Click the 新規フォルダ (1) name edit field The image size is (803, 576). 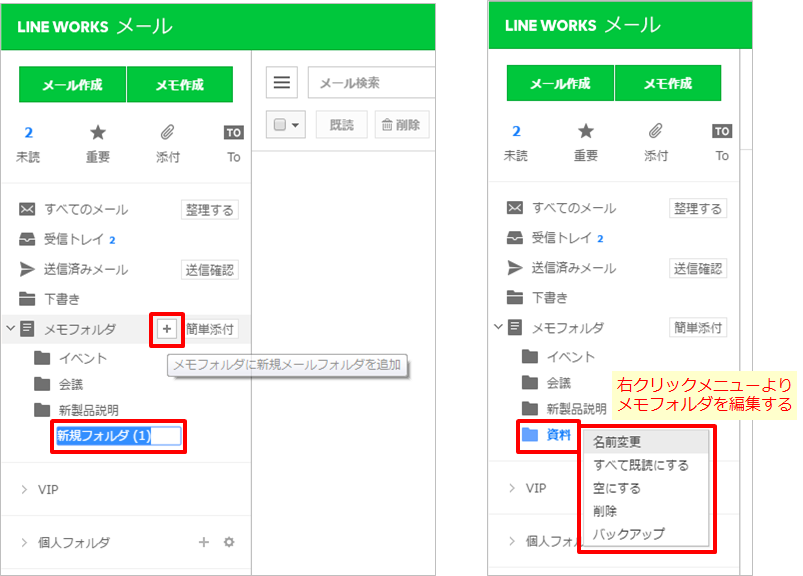click(x=118, y=436)
